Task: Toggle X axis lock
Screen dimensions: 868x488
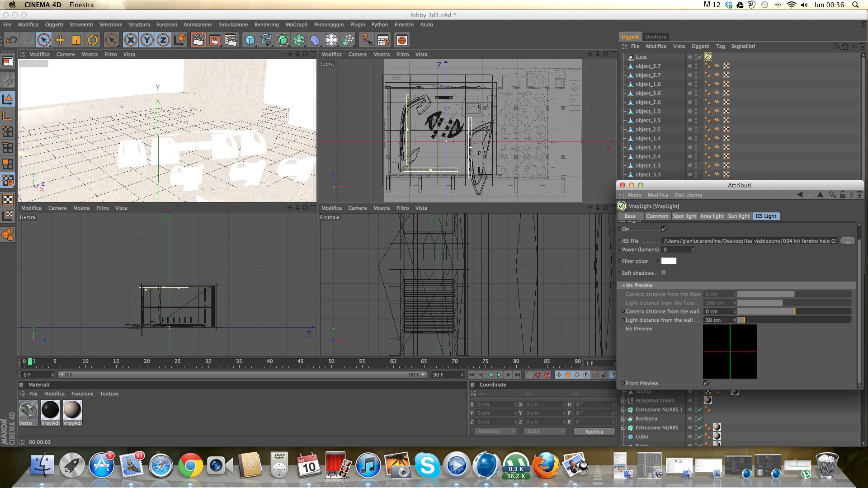Action: (131, 40)
